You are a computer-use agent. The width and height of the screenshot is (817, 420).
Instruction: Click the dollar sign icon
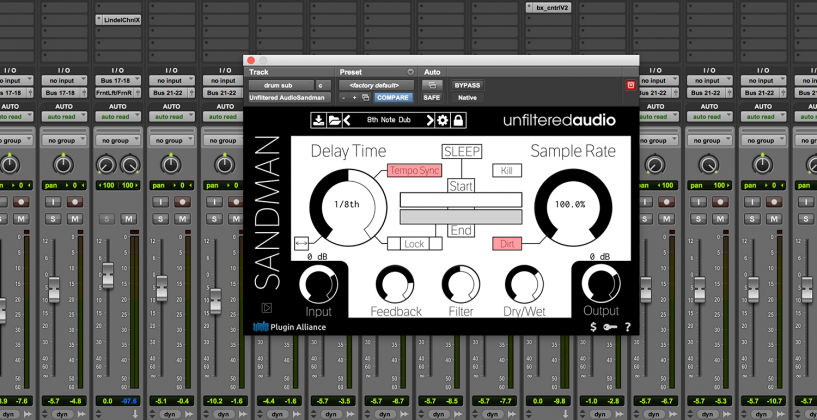(593, 327)
